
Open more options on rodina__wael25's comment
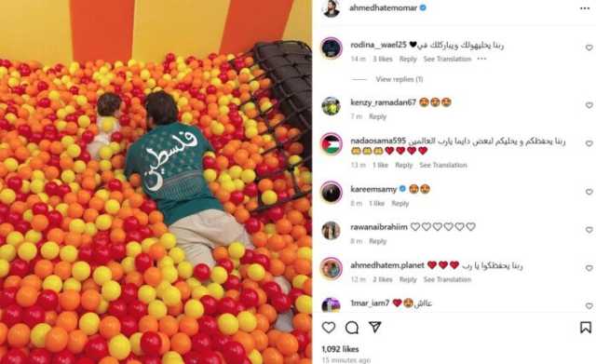click(481, 59)
